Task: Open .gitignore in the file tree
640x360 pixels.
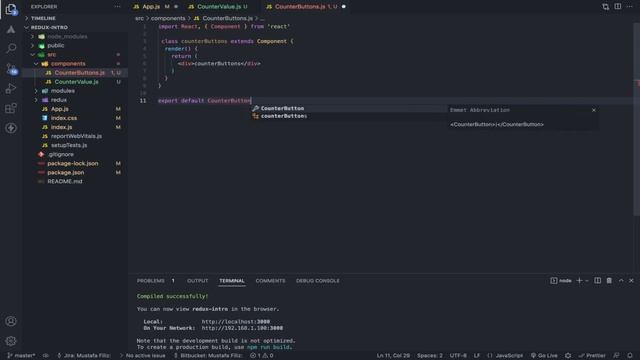Action: pos(60,154)
